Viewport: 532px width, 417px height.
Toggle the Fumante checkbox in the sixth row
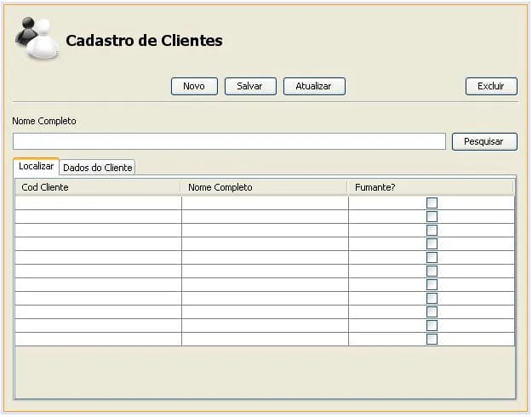[432, 271]
